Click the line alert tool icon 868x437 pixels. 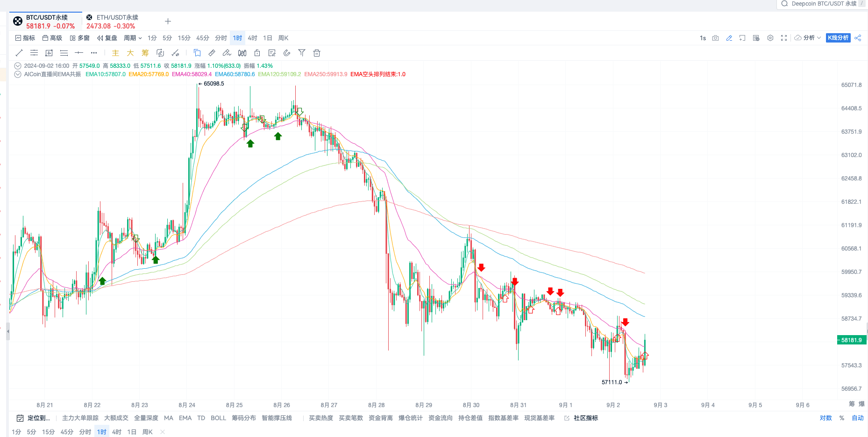tap(175, 53)
